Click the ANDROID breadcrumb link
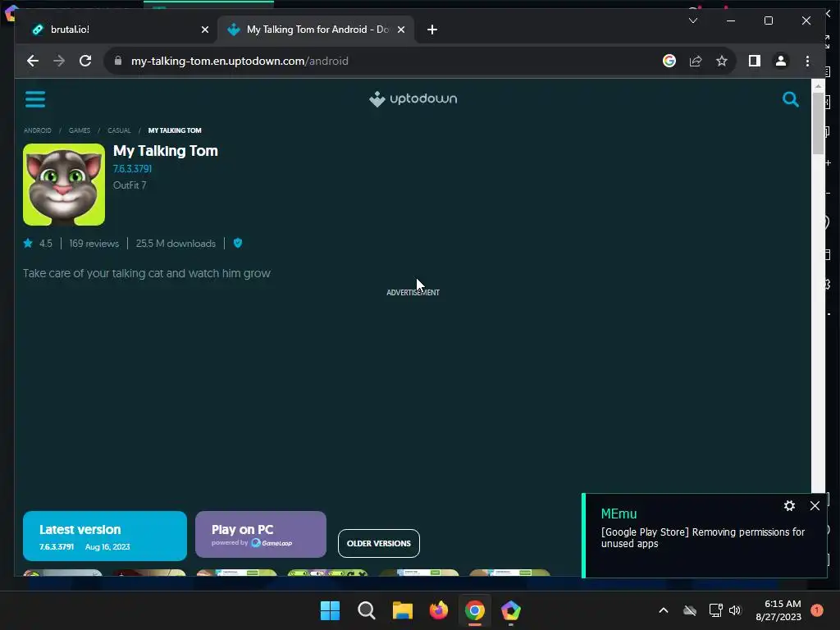This screenshot has height=630, width=840. pos(38,130)
